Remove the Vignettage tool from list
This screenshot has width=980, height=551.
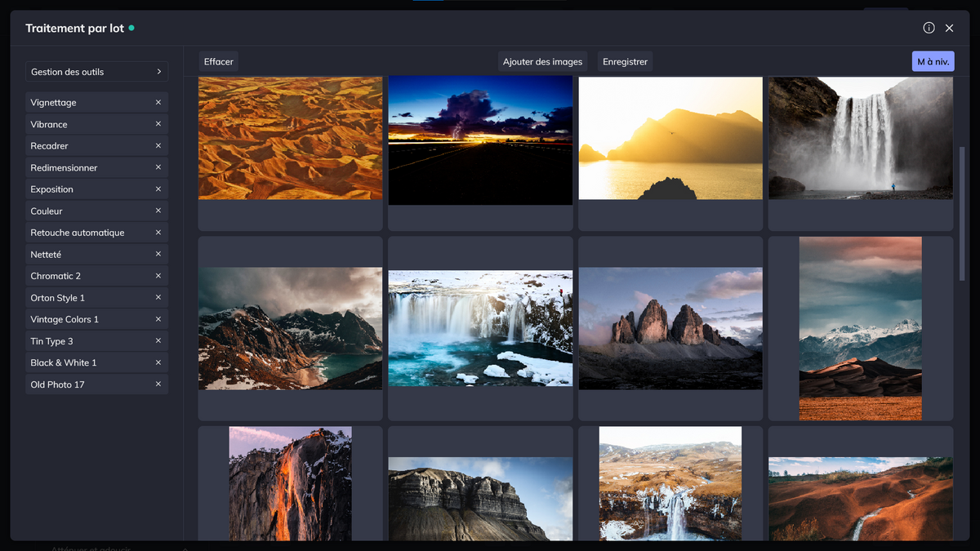158,102
